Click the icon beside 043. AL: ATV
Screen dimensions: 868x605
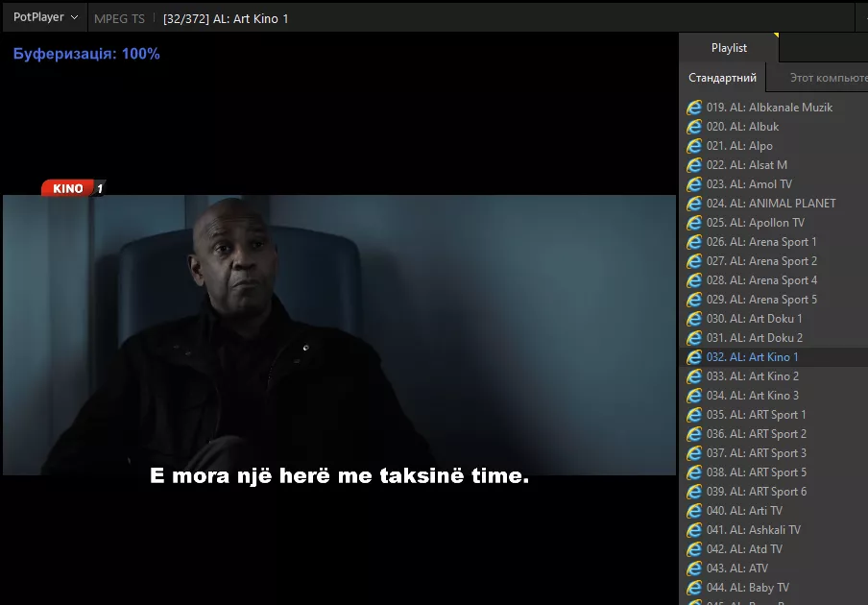click(x=694, y=569)
